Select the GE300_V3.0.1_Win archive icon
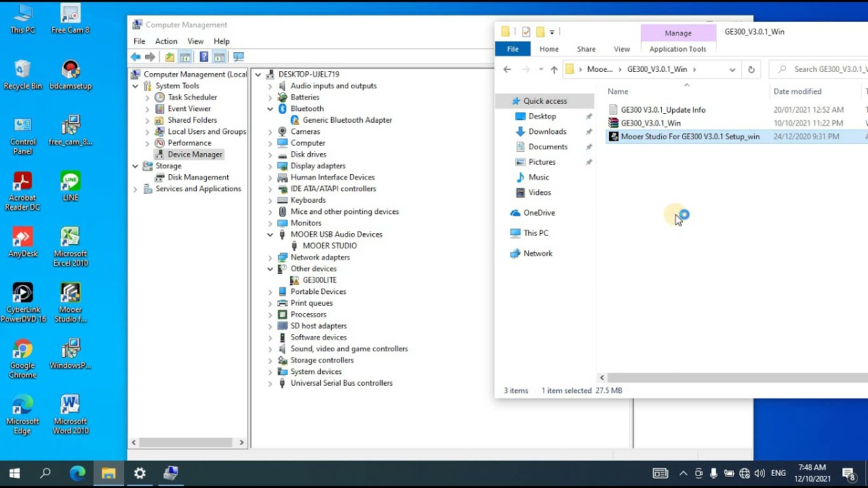Screen dimensions: 868x488 pos(614,123)
